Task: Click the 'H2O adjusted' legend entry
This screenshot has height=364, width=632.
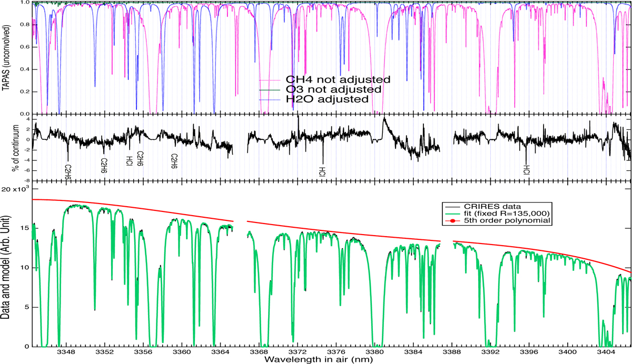Action: coord(330,99)
